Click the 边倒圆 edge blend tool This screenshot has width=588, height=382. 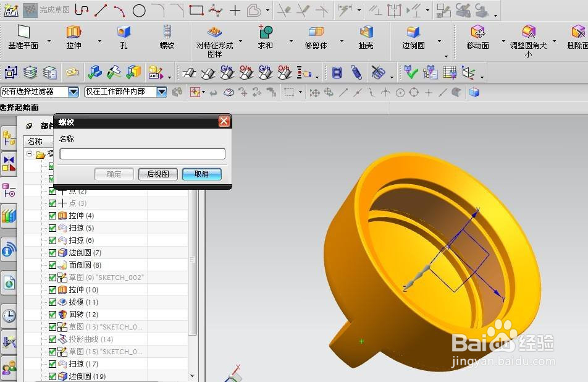(x=413, y=37)
